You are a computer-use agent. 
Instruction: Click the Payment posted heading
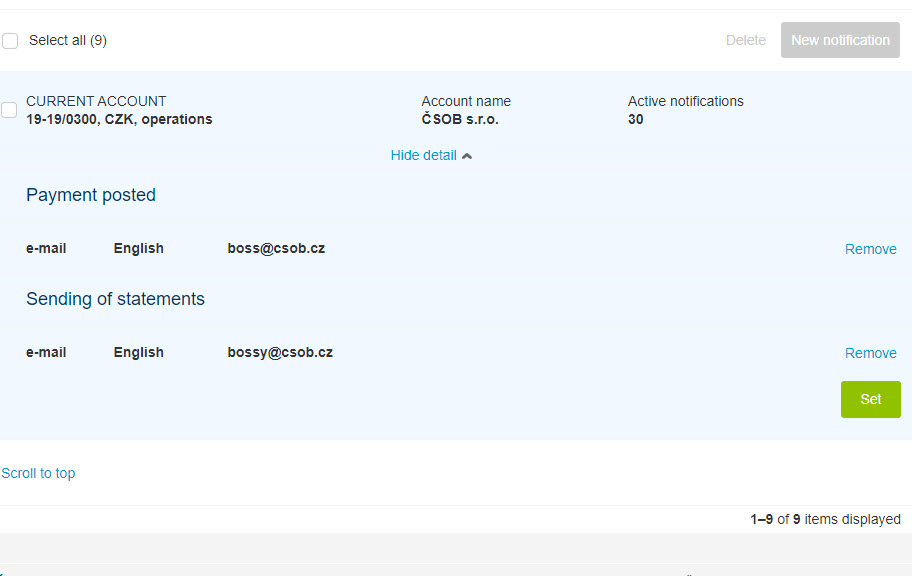pyautogui.click(x=91, y=195)
